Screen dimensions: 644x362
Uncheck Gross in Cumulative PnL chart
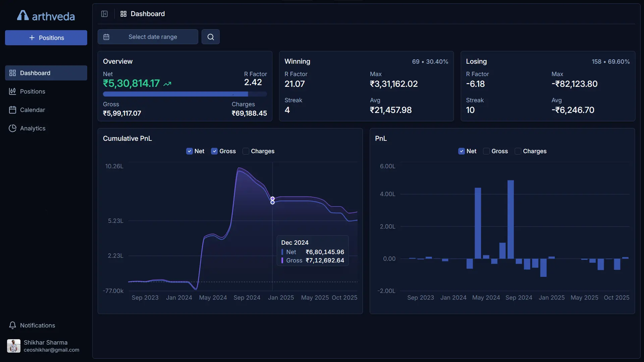tap(214, 151)
